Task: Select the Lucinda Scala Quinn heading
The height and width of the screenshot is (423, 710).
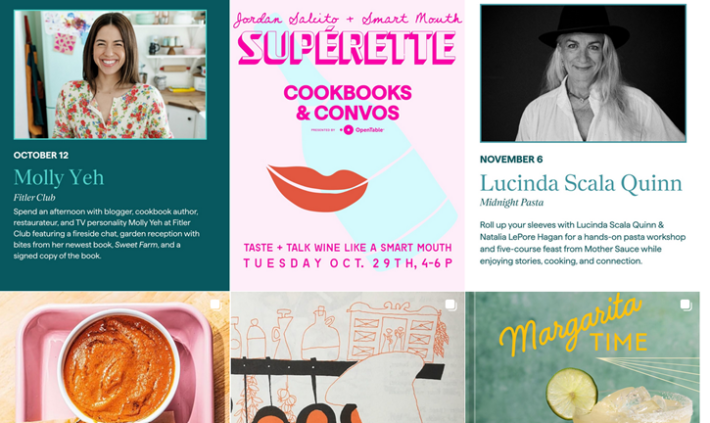Action: pos(581,183)
